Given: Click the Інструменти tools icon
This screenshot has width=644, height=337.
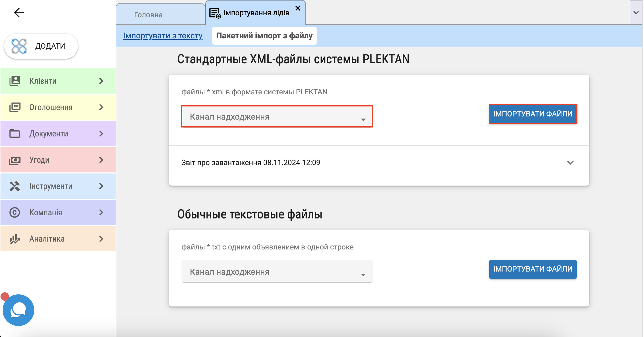Looking at the screenshot, I should [15, 186].
